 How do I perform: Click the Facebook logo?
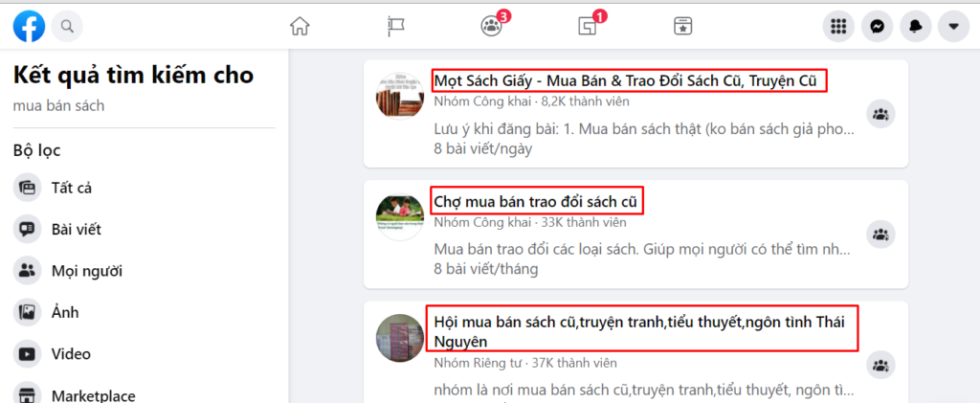pos(29,27)
